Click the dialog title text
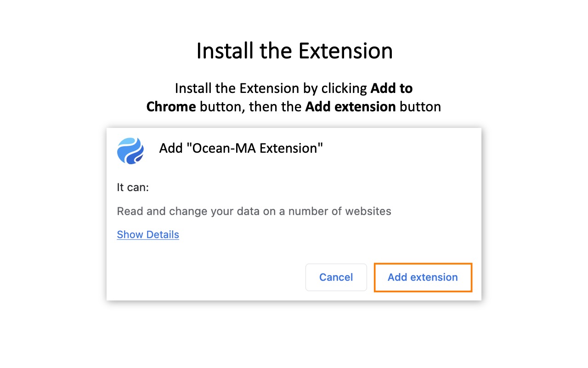 click(241, 148)
